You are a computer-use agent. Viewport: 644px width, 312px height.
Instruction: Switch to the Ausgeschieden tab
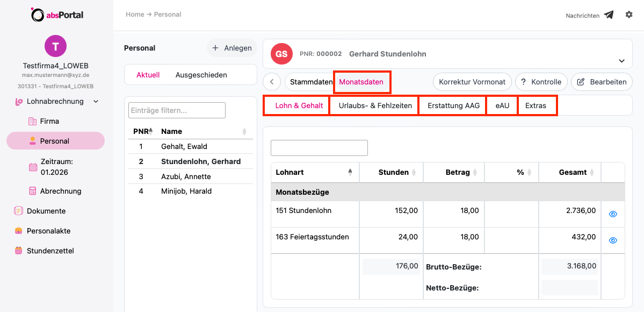(201, 75)
